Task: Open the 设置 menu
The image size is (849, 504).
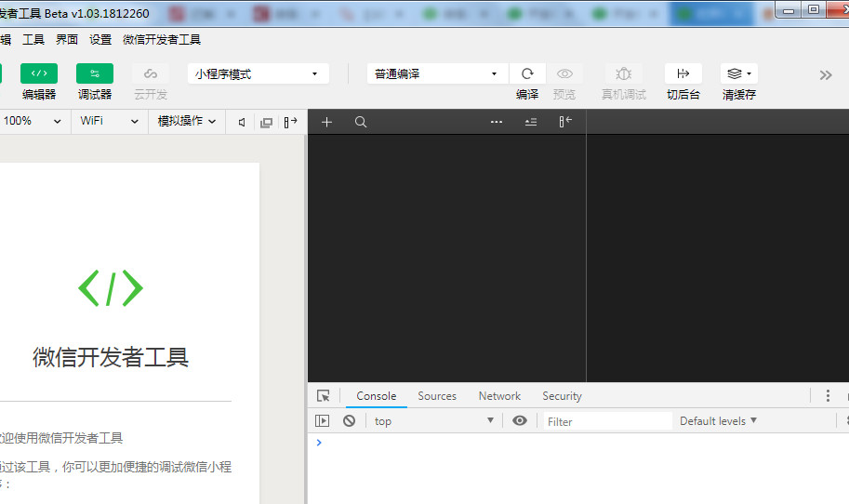Action: 100,39
